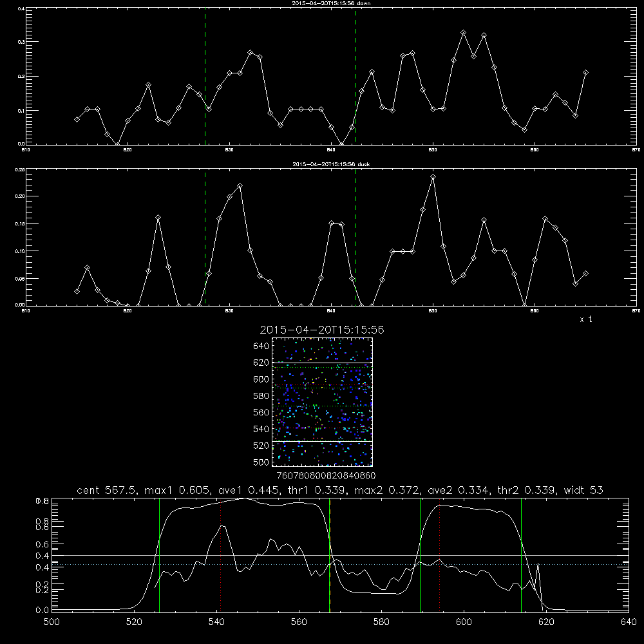
Task: Click the first diamond marker in dusk plot
Action: [77, 291]
